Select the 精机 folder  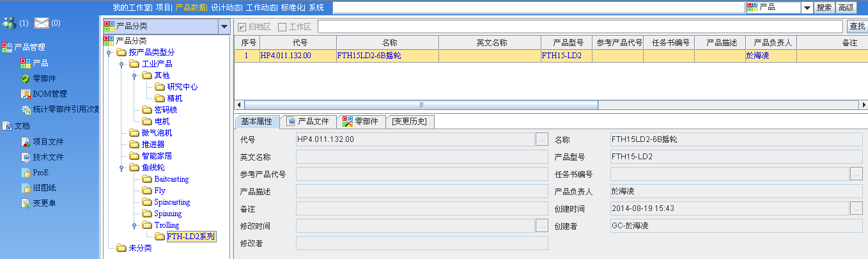(174, 98)
